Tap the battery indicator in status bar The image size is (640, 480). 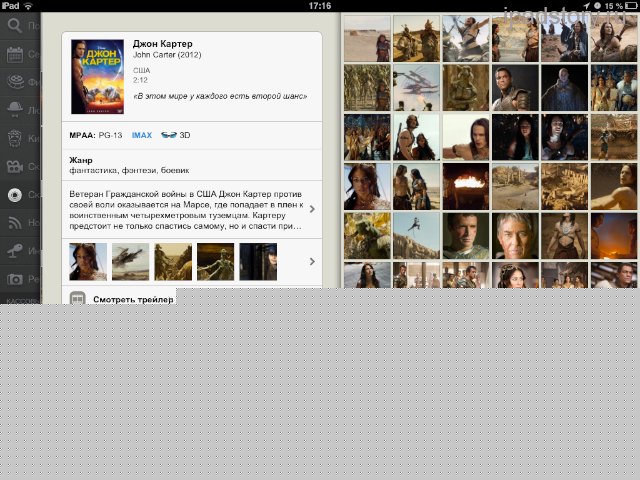pos(631,6)
